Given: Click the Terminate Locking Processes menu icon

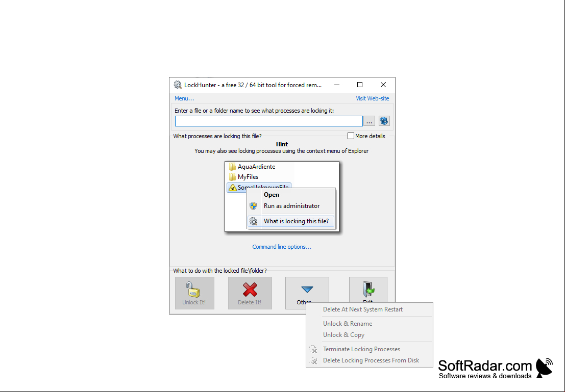Looking at the screenshot, I should tap(313, 349).
